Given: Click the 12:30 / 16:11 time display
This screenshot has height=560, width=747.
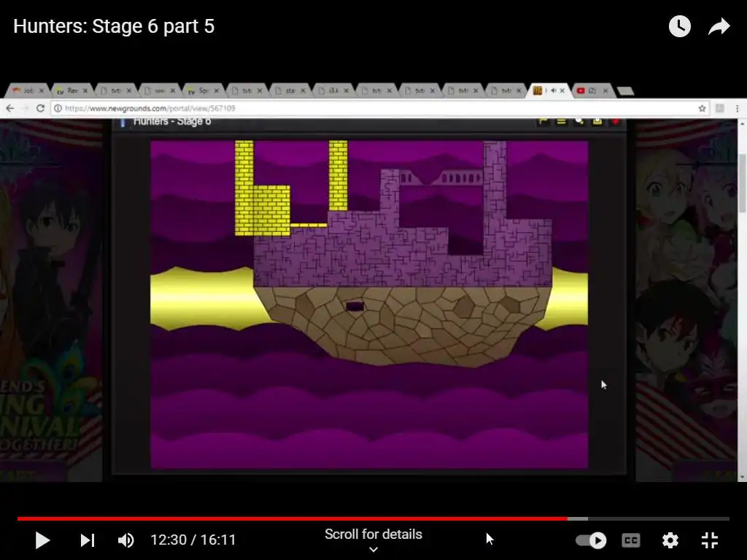Looking at the screenshot, I should 193,540.
